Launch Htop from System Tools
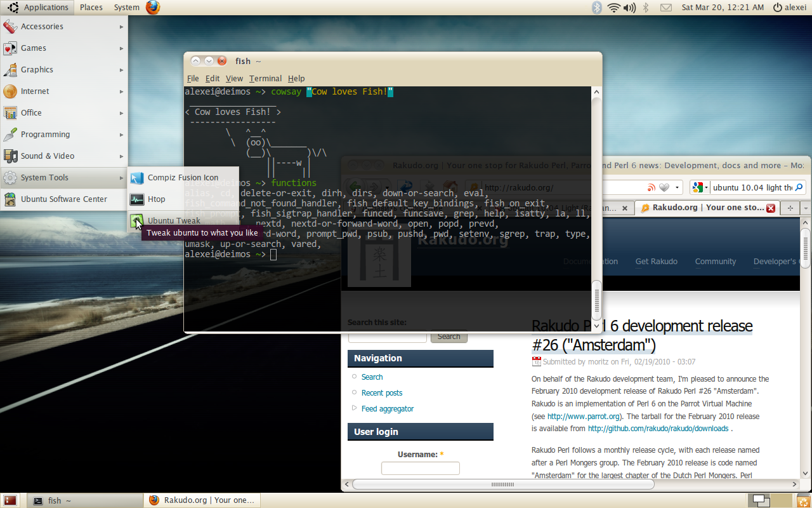This screenshot has height=508, width=812. [x=183, y=199]
